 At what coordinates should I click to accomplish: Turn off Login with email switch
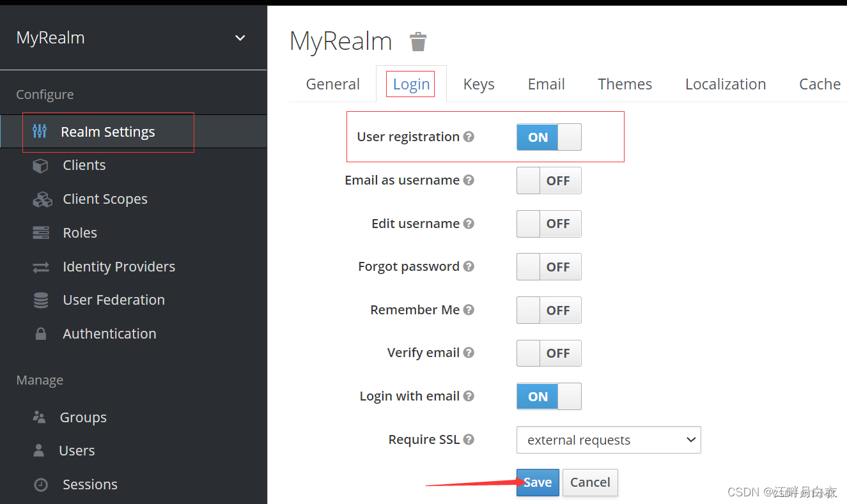(549, 397)
